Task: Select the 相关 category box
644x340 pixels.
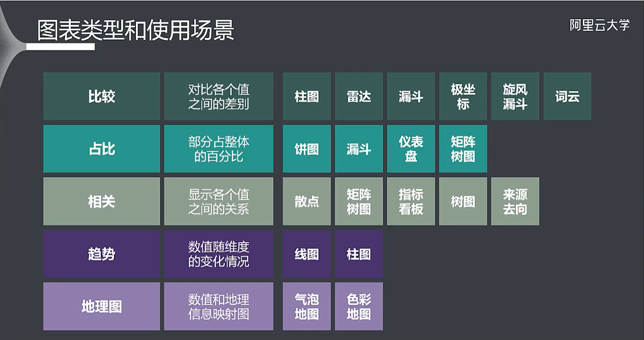Action: [102, 201]
